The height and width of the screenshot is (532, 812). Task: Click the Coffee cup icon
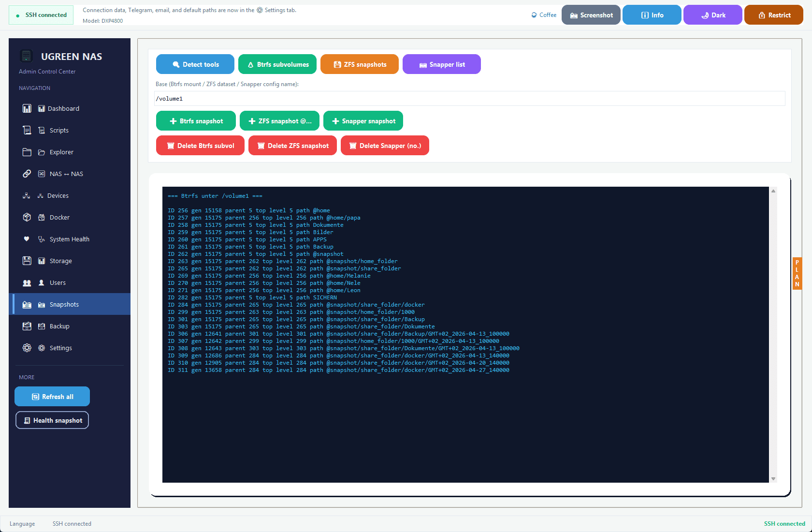[534, 15]
